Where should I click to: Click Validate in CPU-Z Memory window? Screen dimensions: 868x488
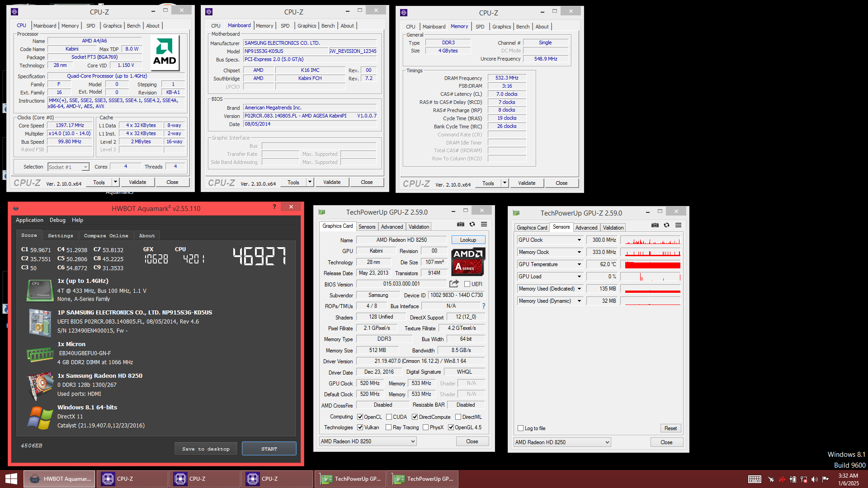(x=527, y=183)
